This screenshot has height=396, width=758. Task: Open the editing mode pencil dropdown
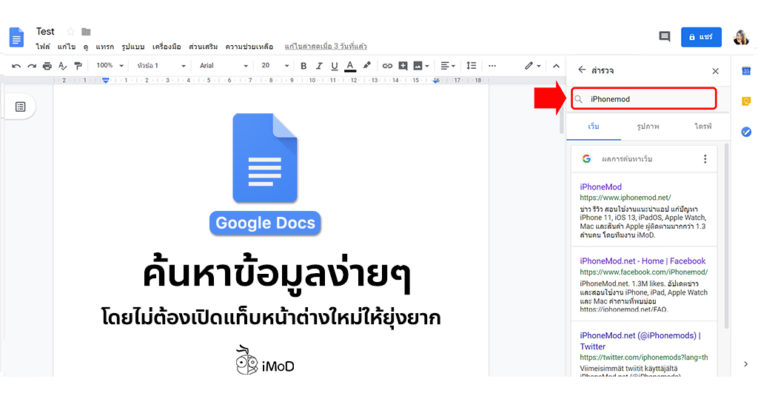[x=533, y=66]
